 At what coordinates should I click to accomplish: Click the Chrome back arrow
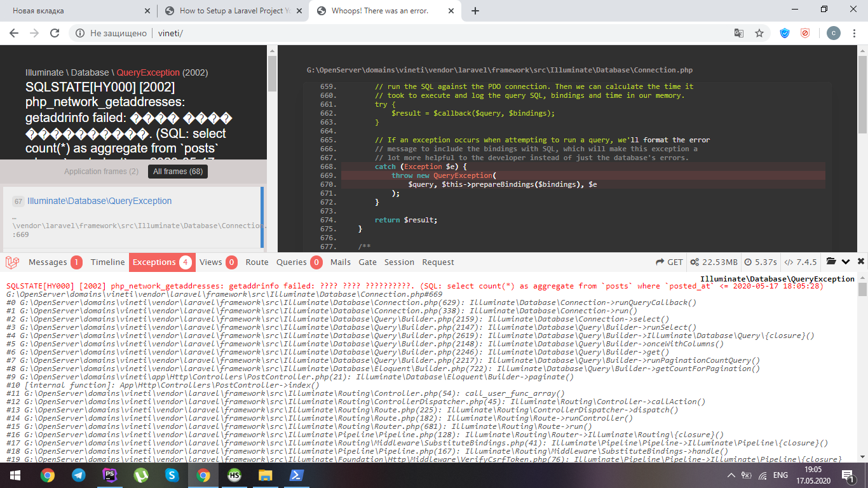pos(14,33)
